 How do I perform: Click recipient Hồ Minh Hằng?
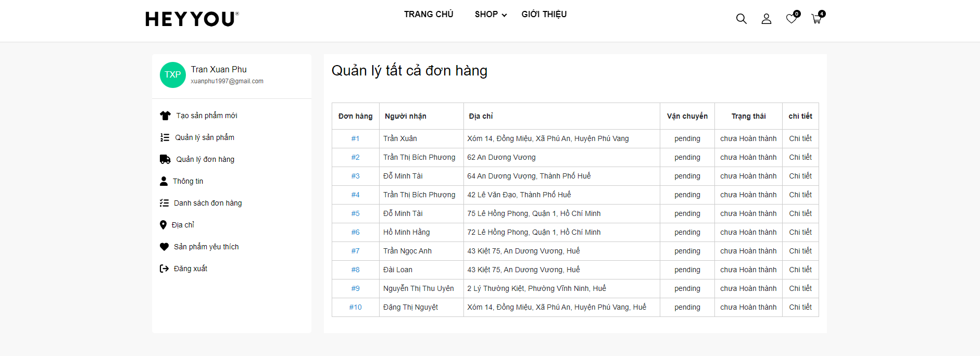407,232
